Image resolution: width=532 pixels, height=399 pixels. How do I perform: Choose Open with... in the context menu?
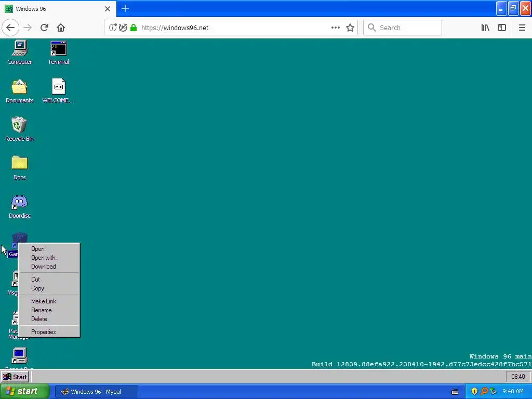coord(49,258)
